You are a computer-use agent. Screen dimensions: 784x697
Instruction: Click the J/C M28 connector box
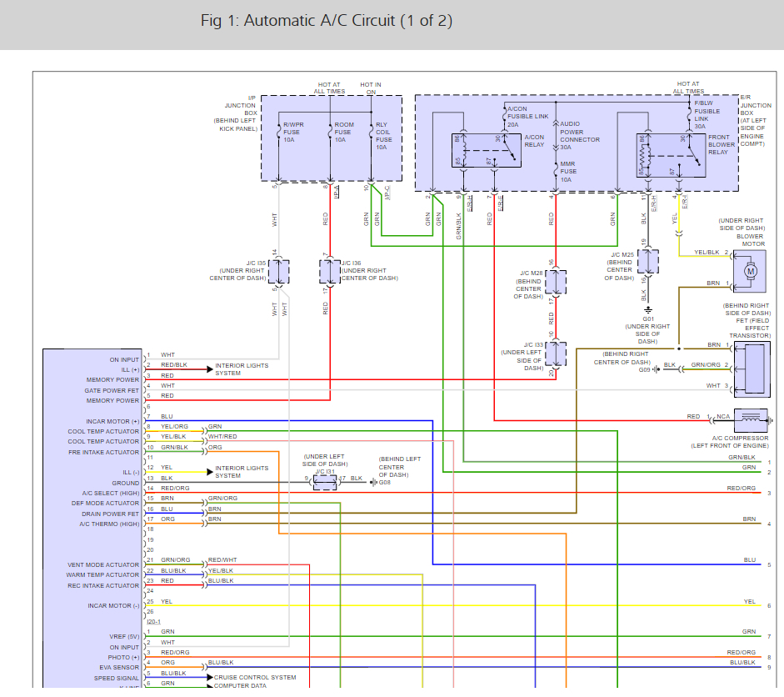[x=556, y=282]
